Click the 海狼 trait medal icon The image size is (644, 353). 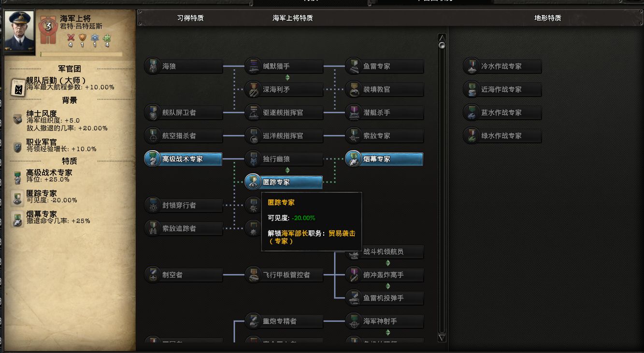[153, 67]
